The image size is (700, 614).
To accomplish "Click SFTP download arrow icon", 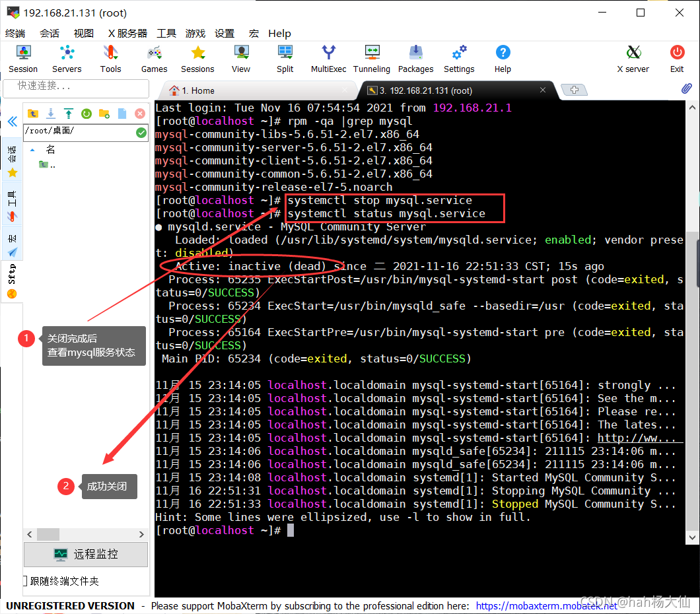I will (51, 114).
